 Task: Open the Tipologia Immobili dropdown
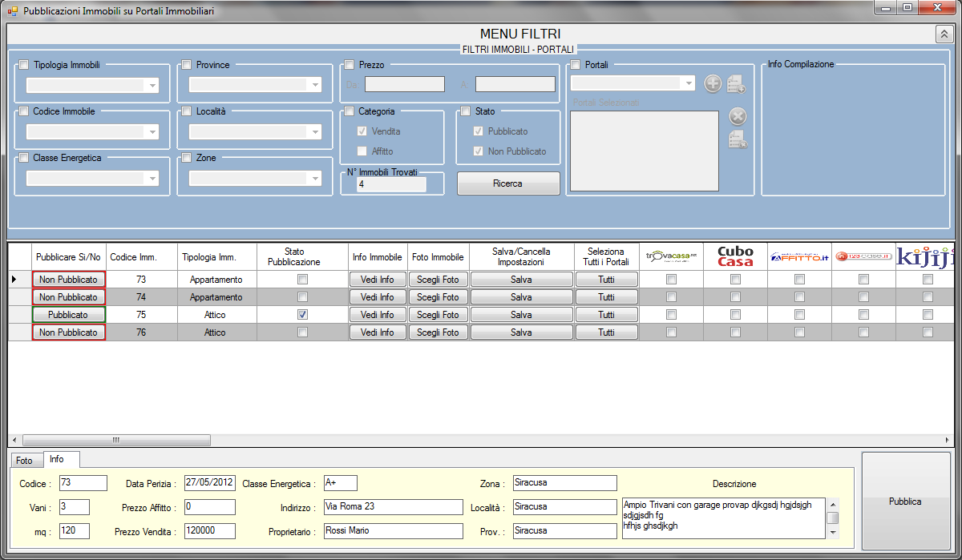[152, 86]
